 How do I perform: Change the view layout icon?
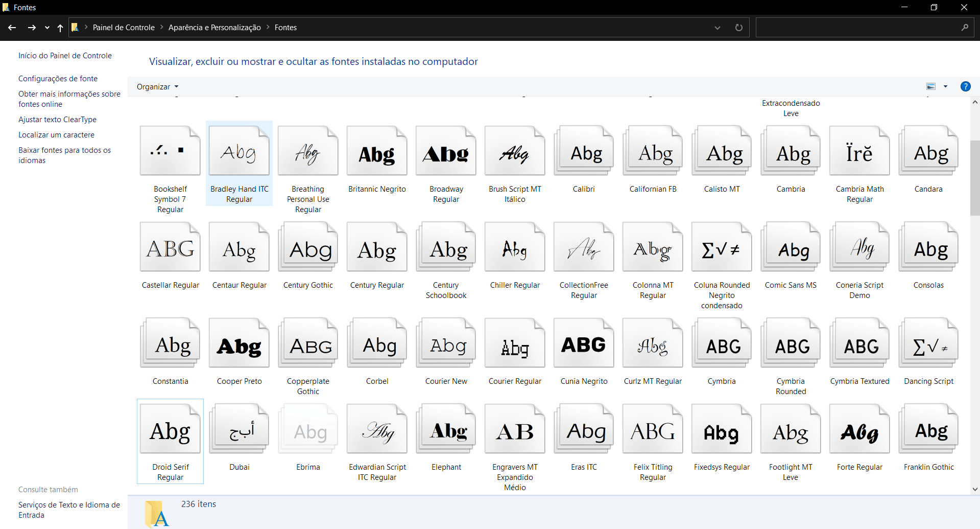(x=931, y=86)
